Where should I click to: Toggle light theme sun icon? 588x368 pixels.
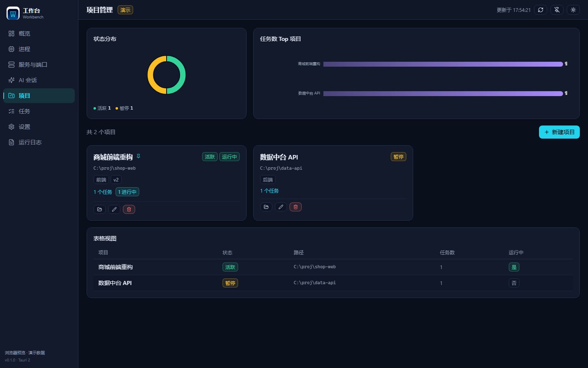(x=573, y=10)
